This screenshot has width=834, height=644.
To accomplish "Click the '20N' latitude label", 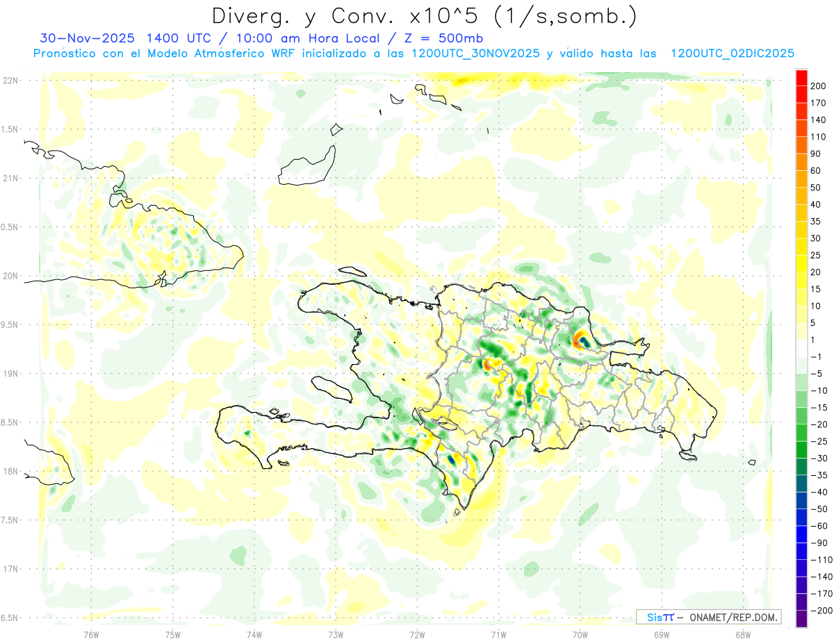I will tap(10, 276).
